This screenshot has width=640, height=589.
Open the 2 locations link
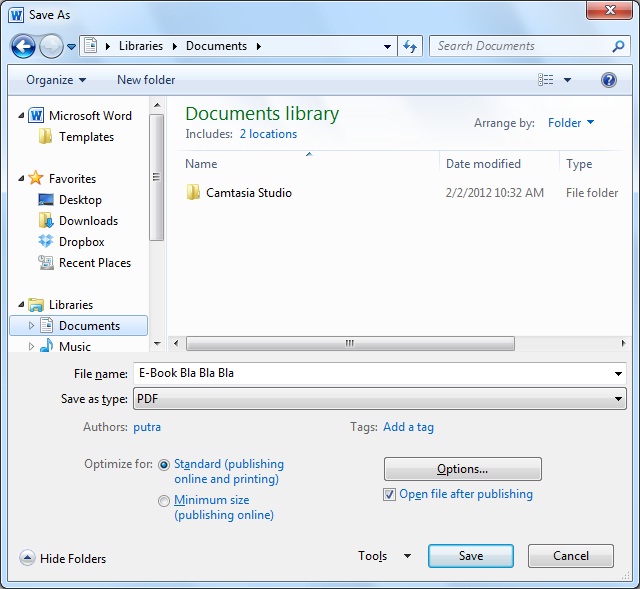(x=268, y=134)
